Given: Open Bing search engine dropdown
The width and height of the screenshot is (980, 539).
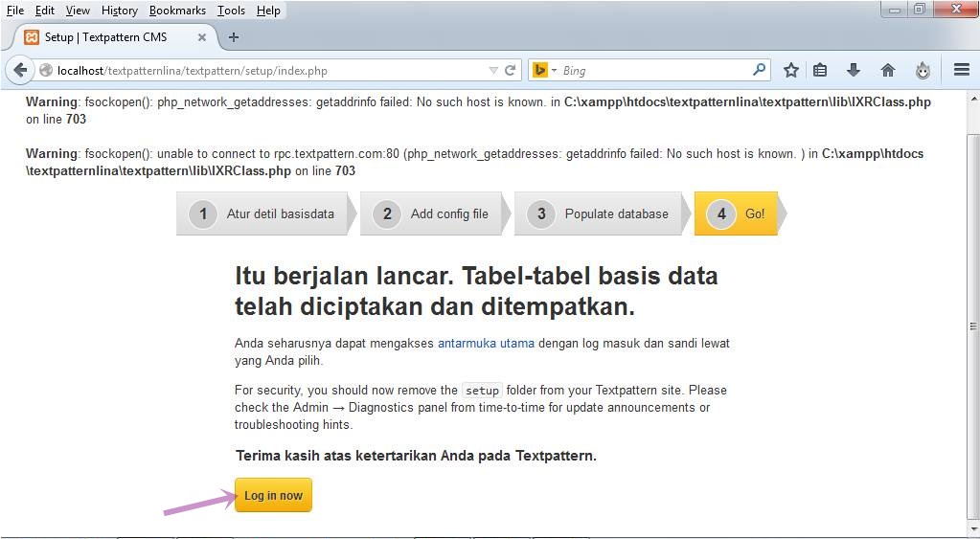Looking at the screenshot, I should tap(544, 70).
